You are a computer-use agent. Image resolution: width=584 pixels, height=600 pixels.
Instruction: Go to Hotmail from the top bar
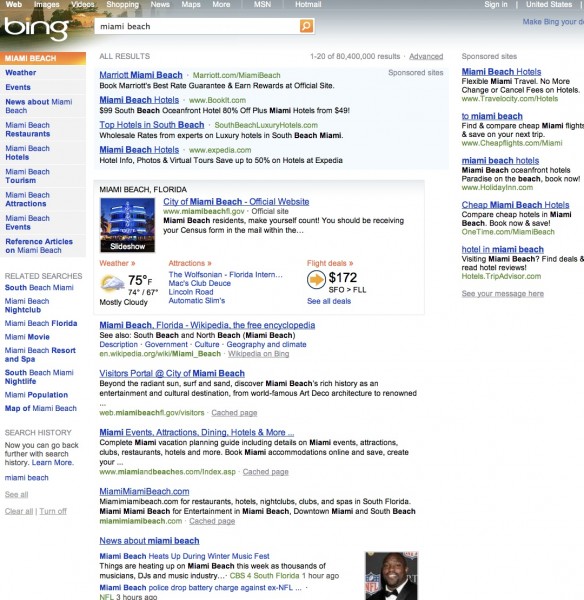[x=308, y=5]
